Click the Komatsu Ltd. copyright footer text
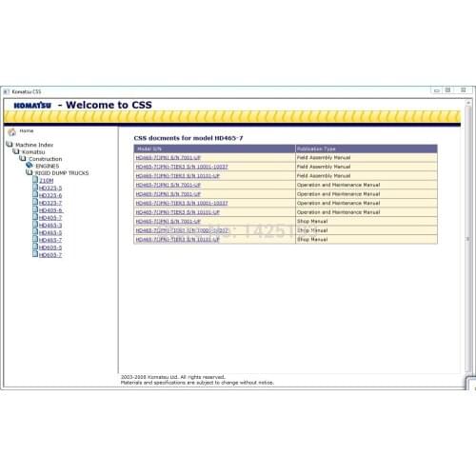Image resolution: width=476 pixels, height=476 pixels. coord(173,377)
